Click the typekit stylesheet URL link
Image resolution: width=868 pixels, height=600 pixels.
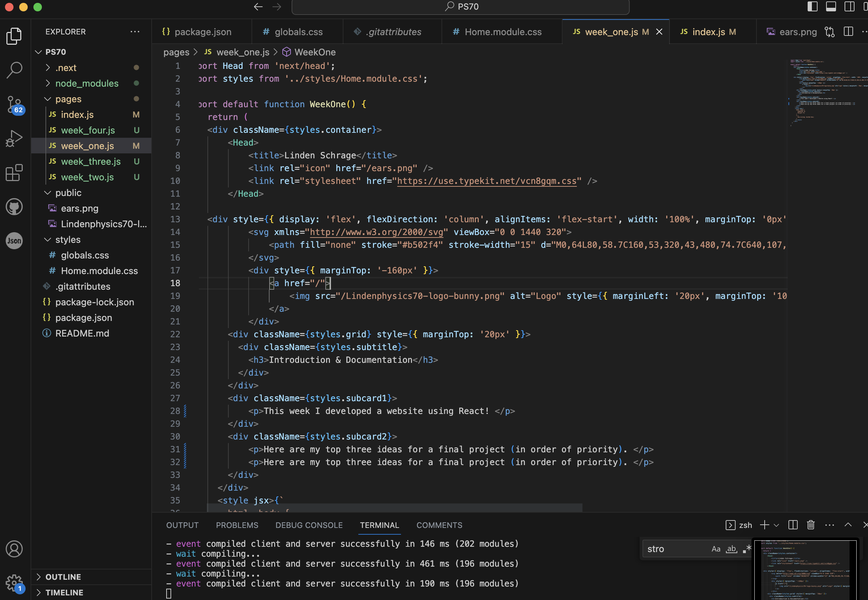tap(487, 181)
